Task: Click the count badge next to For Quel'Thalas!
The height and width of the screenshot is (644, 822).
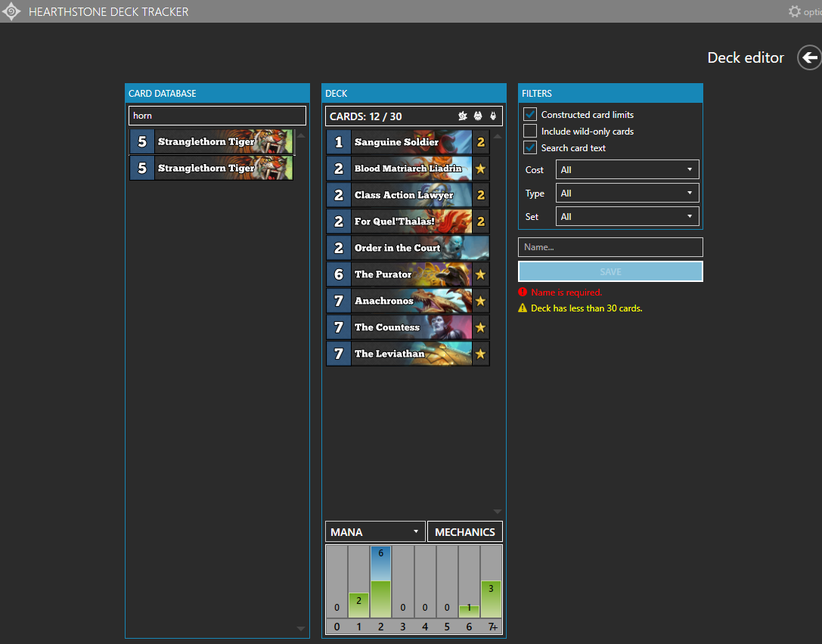Action: pos(480,221)
